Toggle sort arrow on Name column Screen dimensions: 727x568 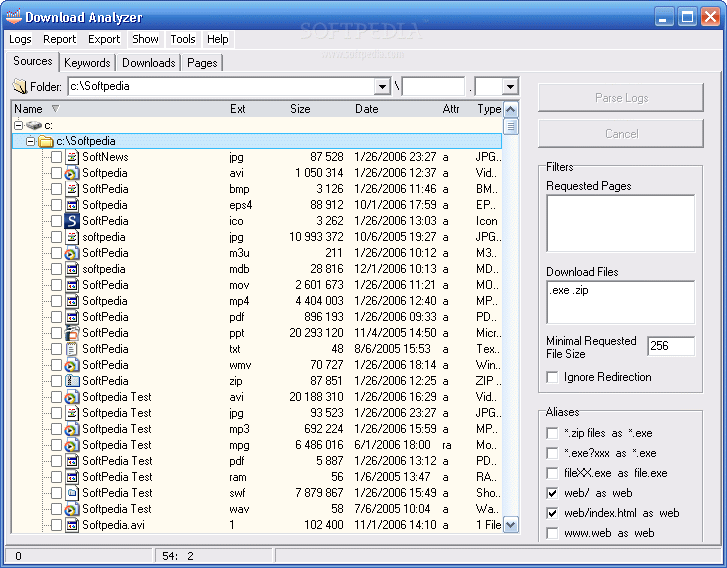55,109
